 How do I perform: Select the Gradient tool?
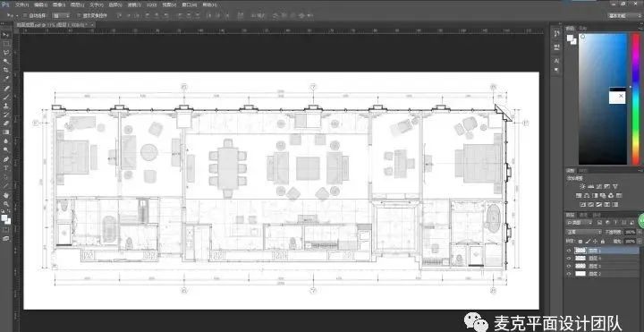(x=5, y=132)
